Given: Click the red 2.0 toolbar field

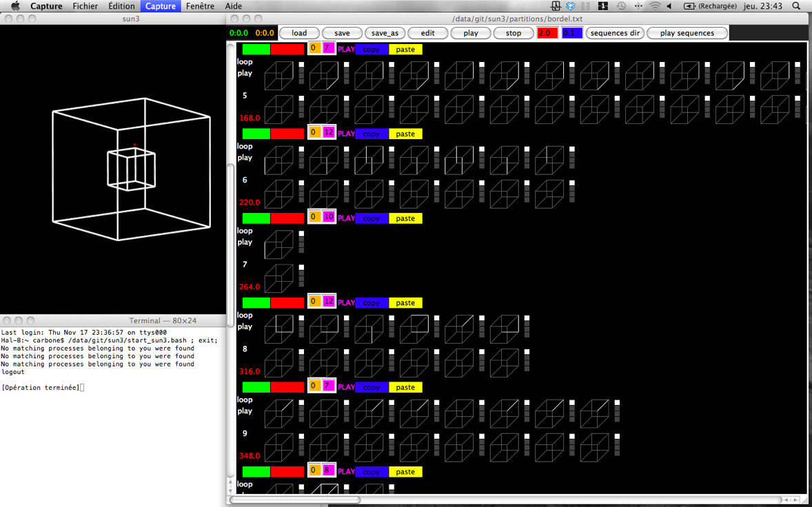Looking at the screenshot, I should (x=547, y=33).
